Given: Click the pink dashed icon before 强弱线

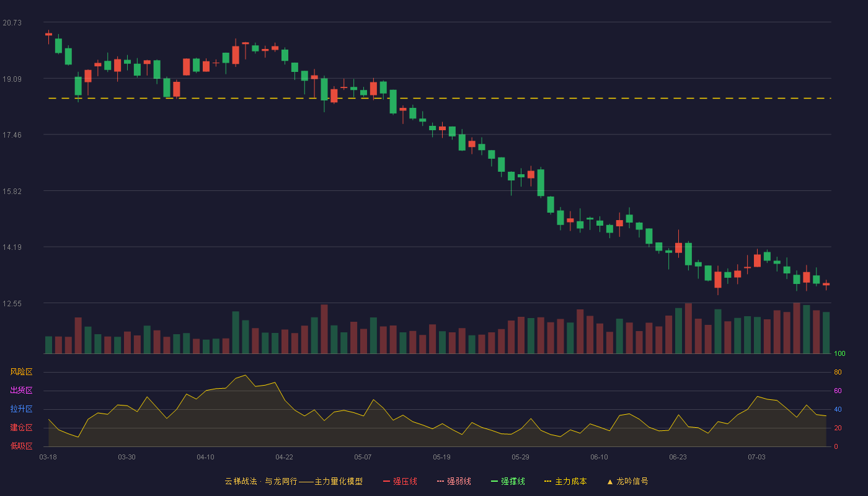Looking at the screenshot, I should tap(441, 481).
